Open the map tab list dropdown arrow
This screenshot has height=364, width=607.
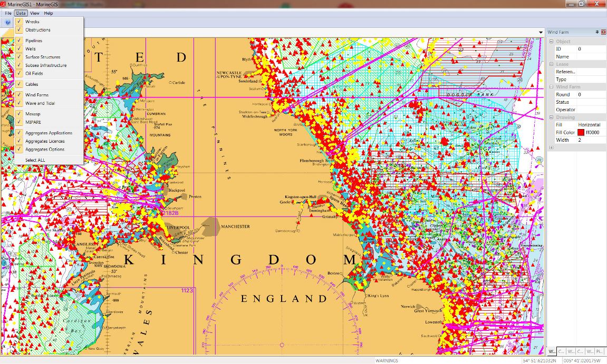click(x=541, y=33)
